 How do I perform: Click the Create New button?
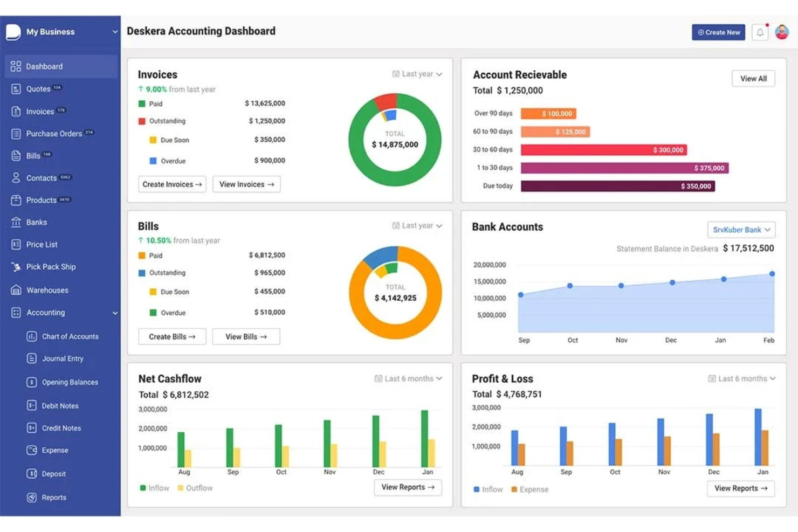[x=718, y=32]
